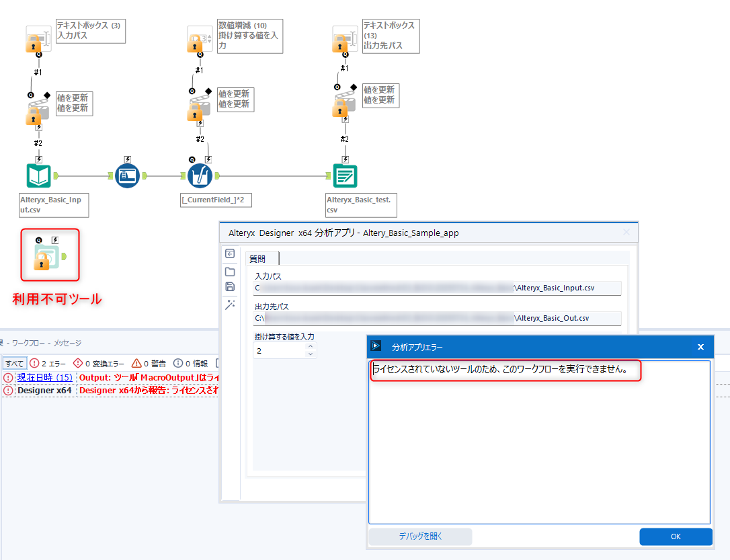The image size is (730, 560).
Task: Select the Input Data tool Alteryx_Basic_Input.csv
Action: 38,175
